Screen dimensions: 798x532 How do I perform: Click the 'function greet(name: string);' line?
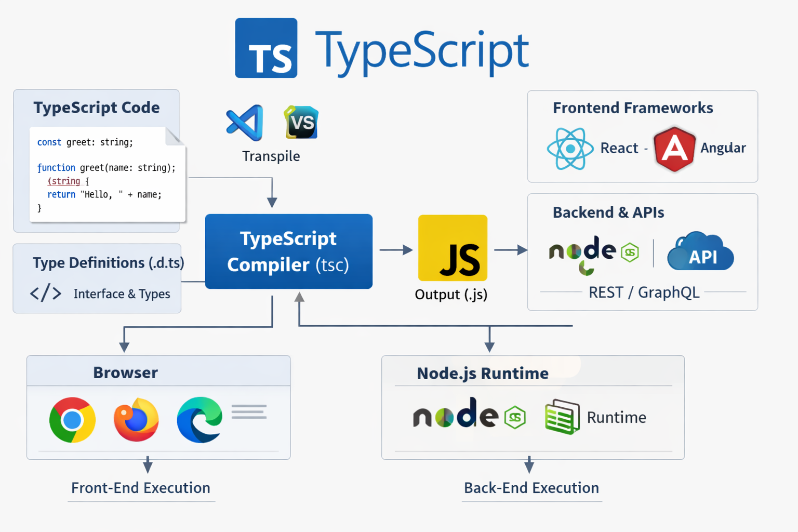pyautogui.click(x=107, y=168)
